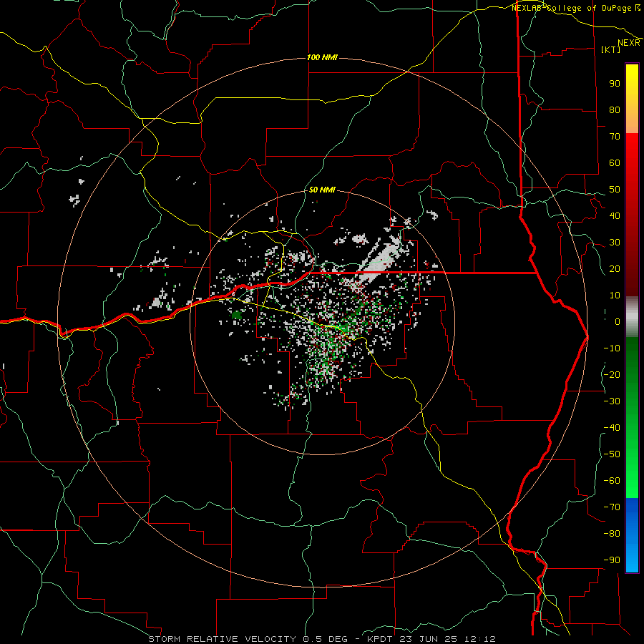
Task: Click the positive 50 scale value
Action: click(x=615, y=190)
